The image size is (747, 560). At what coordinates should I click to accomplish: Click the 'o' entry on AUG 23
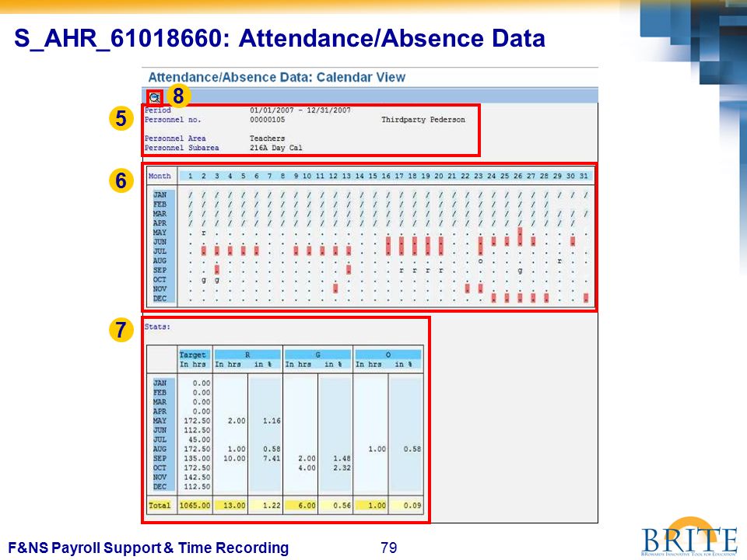480,261
